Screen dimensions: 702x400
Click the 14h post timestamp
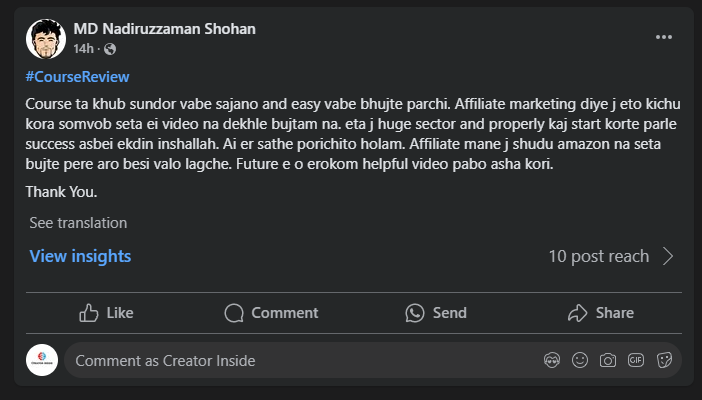coord(82,49)
